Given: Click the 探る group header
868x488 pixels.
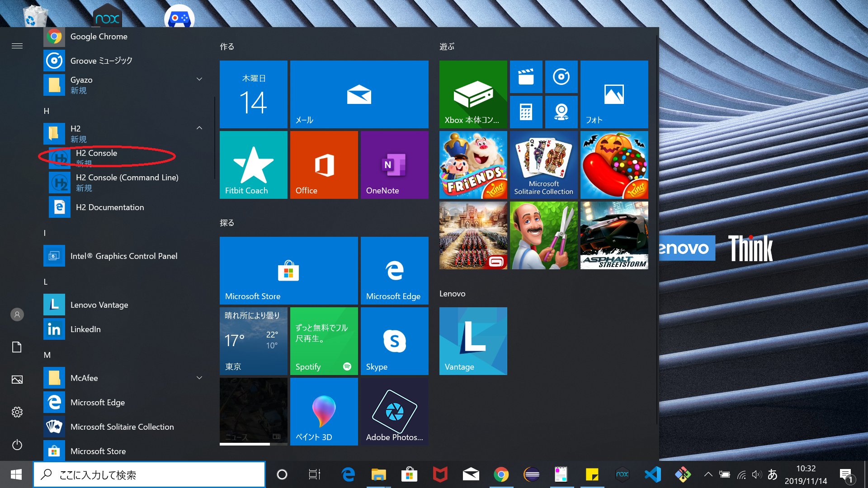Looking at the screenshot, I should coord(227,223).
